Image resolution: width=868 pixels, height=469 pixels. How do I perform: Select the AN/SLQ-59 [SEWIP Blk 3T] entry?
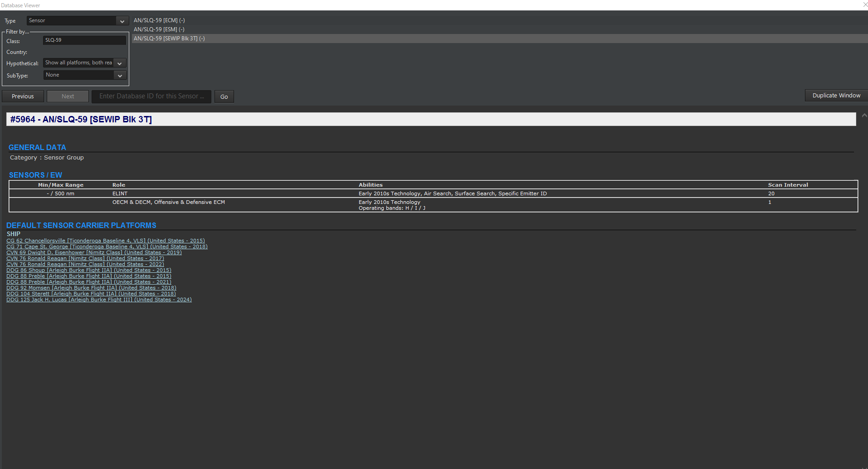pos(169,39)
